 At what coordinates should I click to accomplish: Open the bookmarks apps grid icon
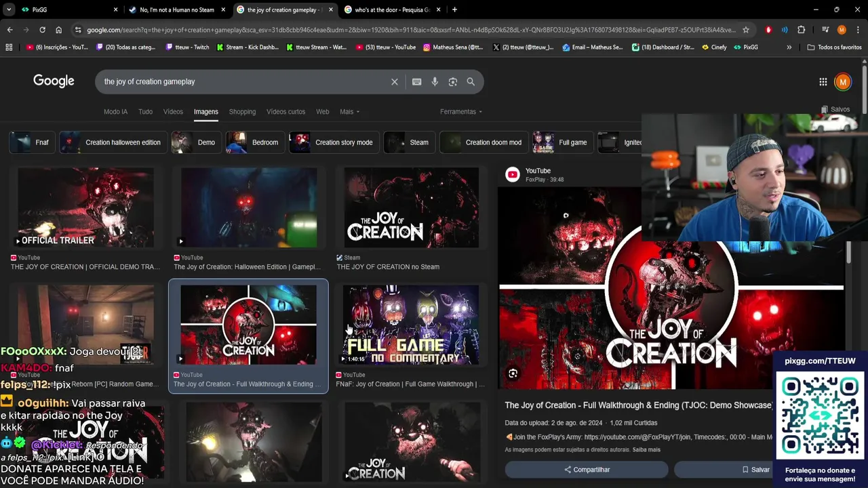pyautogui.click(x=9, y=47)
